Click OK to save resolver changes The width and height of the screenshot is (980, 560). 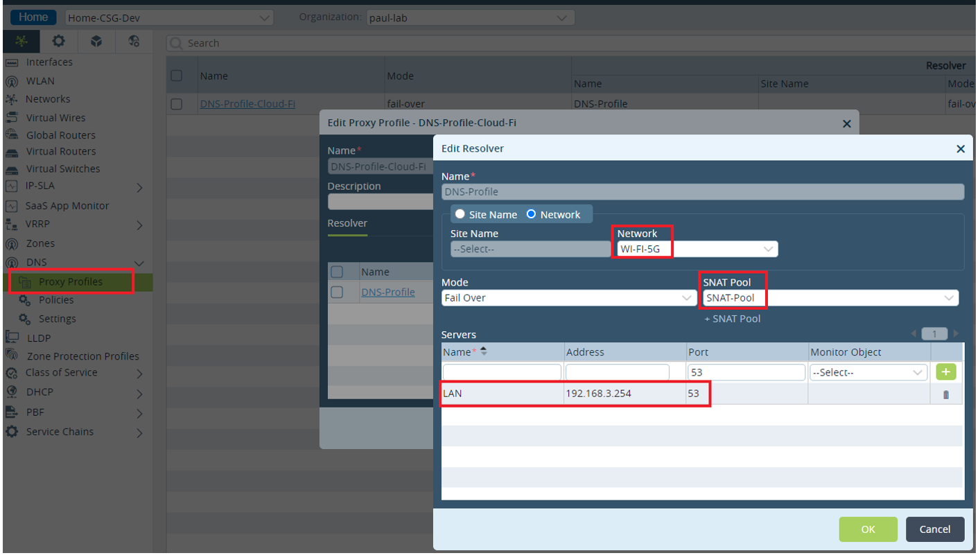tap(868, 529)
